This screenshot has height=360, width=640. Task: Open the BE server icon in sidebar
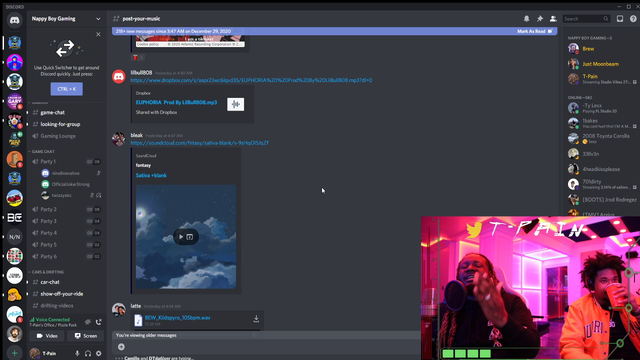[x=14, y=218]
